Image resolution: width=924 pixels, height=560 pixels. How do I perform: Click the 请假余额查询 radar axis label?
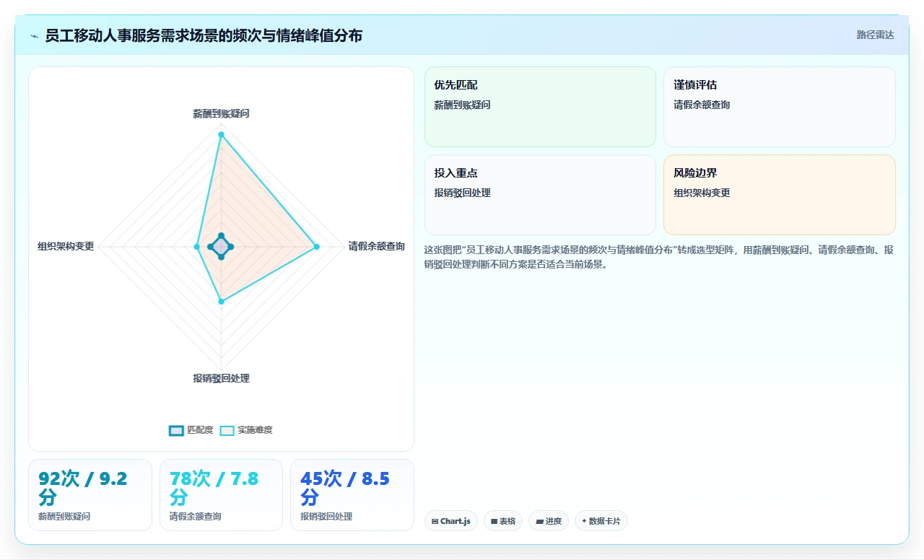click(377, 246)
